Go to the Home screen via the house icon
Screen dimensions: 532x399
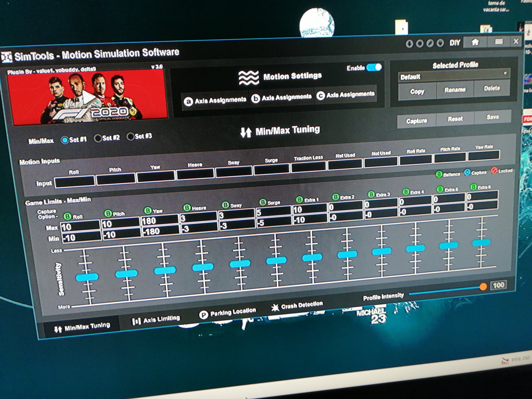[x=475, y=42]
